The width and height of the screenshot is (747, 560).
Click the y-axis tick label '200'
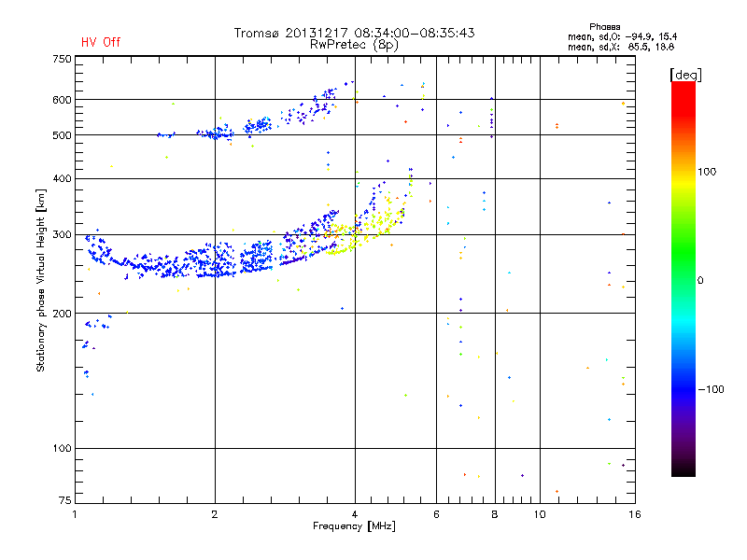click(x=62, y=314)
